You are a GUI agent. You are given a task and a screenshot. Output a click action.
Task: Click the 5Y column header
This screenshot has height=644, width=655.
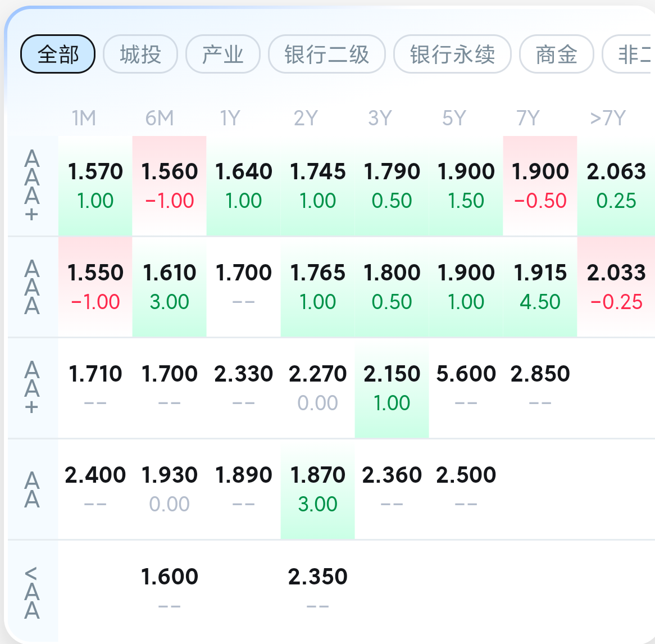tap(454, 118)
